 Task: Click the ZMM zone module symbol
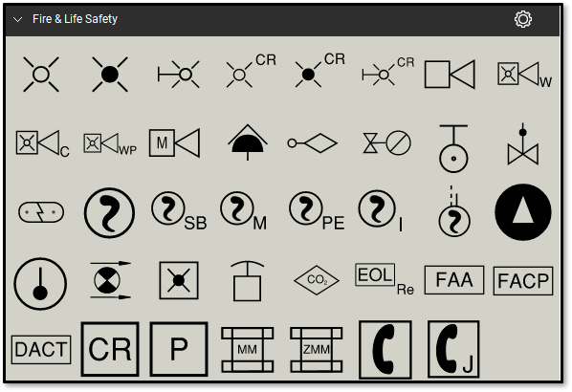click(317, 349)
